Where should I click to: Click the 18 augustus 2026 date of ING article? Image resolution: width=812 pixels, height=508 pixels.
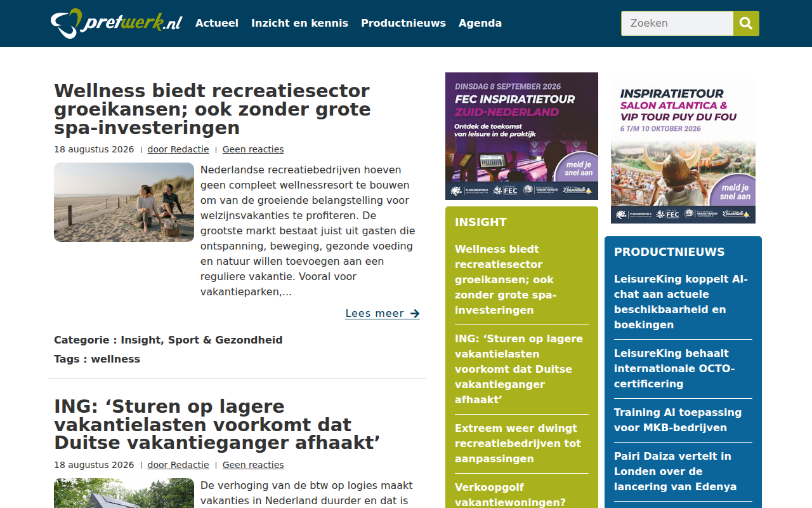point(94,465)
